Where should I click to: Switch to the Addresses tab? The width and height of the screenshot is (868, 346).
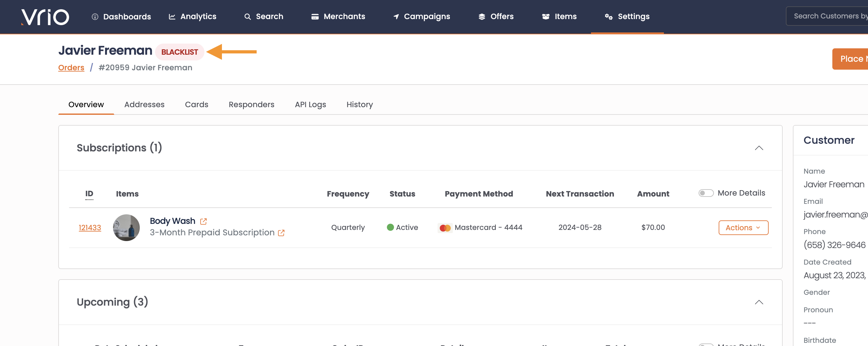tap(144, 105)
